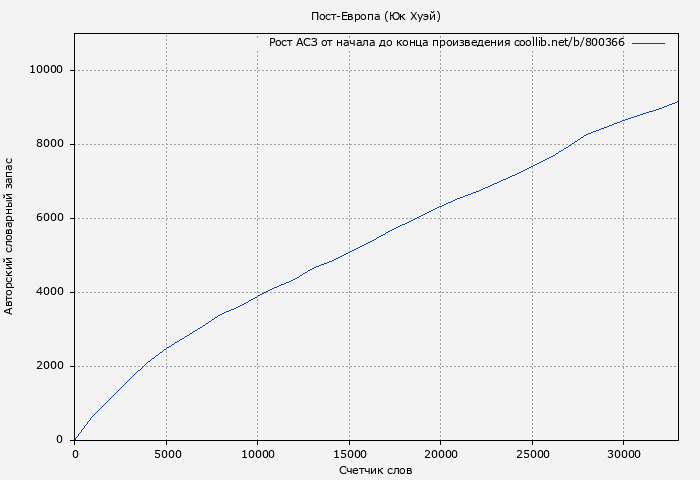This screenshot has height=480, width=700.
Task: Click the x-axis tick label 0
Action: tap(75, 453)
